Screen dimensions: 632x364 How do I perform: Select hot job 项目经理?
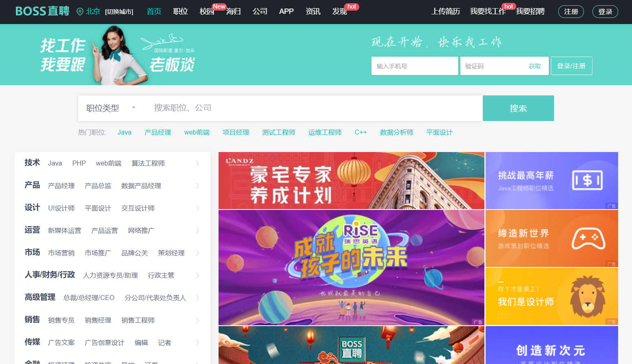tap(236, 132)
